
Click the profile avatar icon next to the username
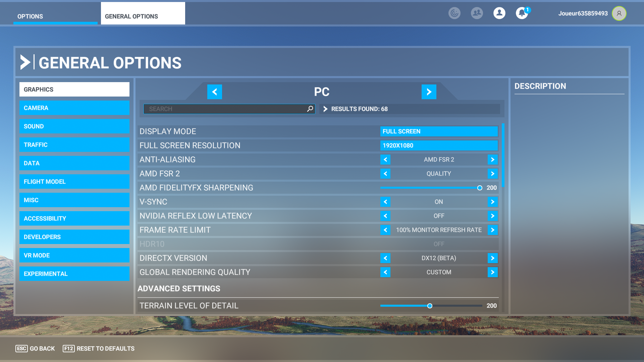click(x=619, y=13)
